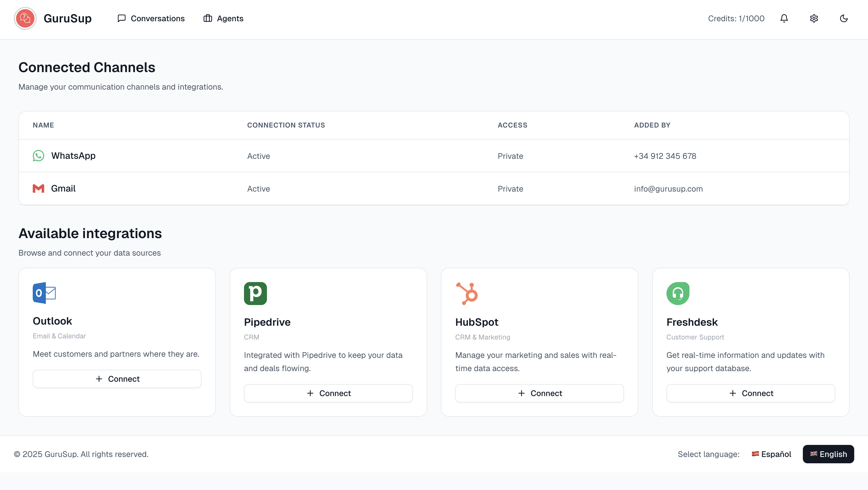Click the info@gurusup.com address

tap(668, 189)
